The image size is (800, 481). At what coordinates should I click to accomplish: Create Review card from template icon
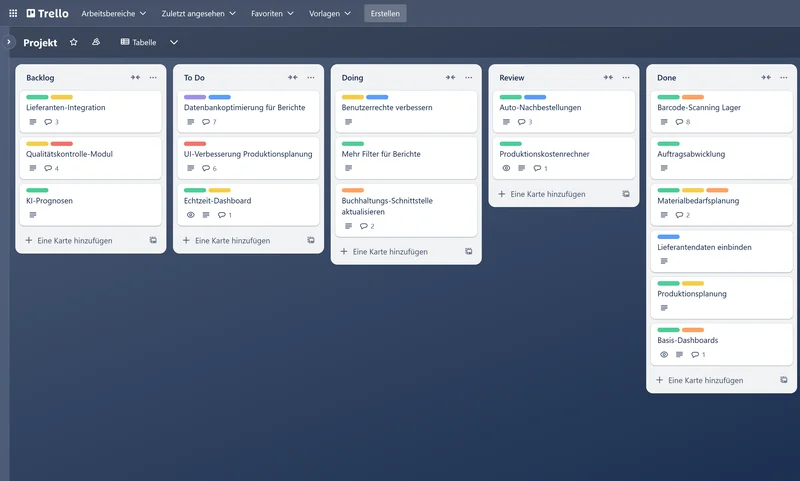point(626,194)
